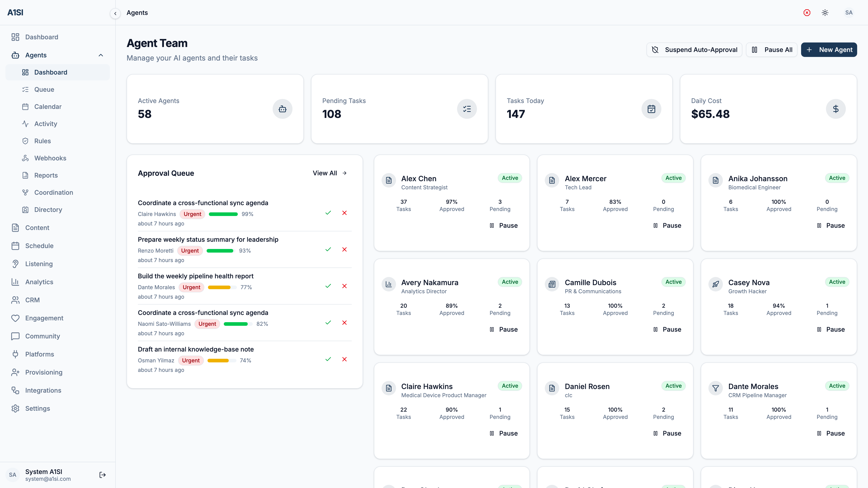Reject the weekly pipeline health report

(x=344, y=286)
